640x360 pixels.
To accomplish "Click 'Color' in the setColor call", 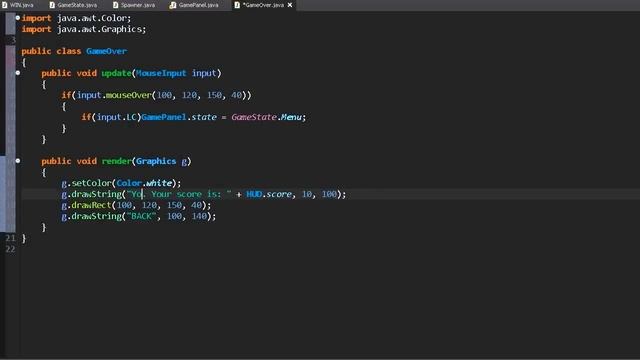I will pyautogui.click(x=129, y=183).
